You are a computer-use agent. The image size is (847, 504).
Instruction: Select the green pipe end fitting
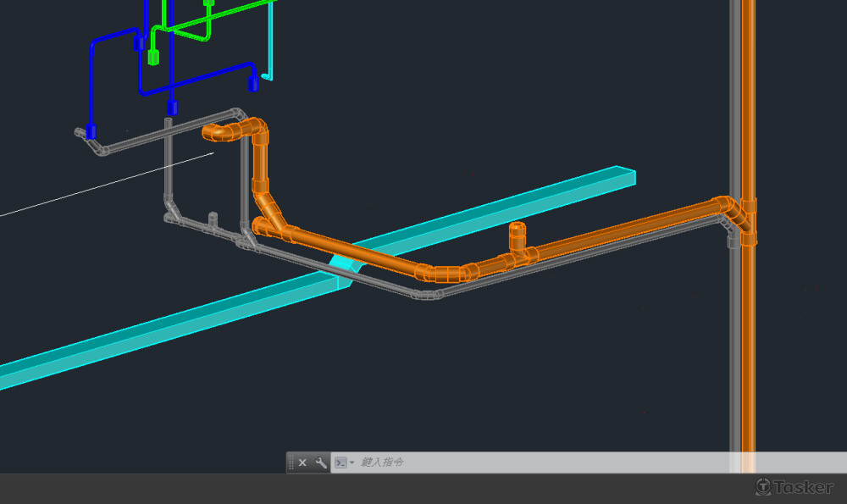tap(153, 58)
